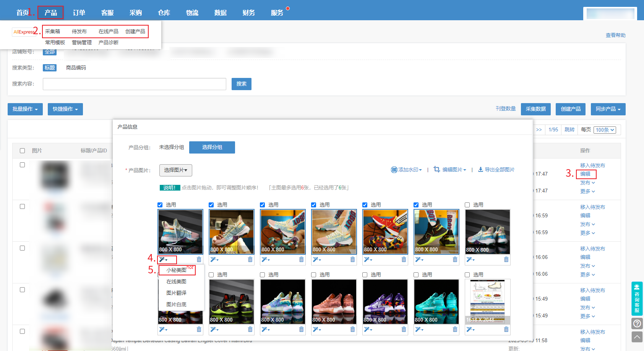The width and height of the screenshot is (644, 351).
Task: Expand the 批量操作 dropdown
Action: 25,109
